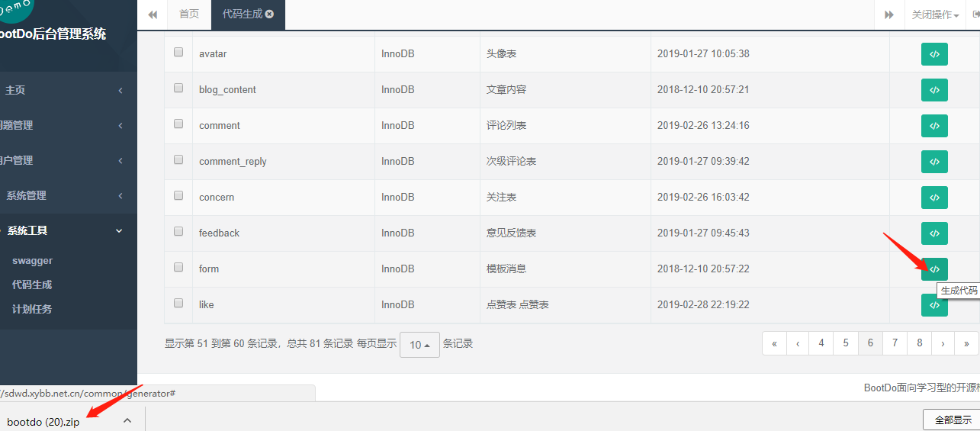This screenshot has height=431, width=980.
Task: Generate code for the concern table
Action: coord(934,198)
